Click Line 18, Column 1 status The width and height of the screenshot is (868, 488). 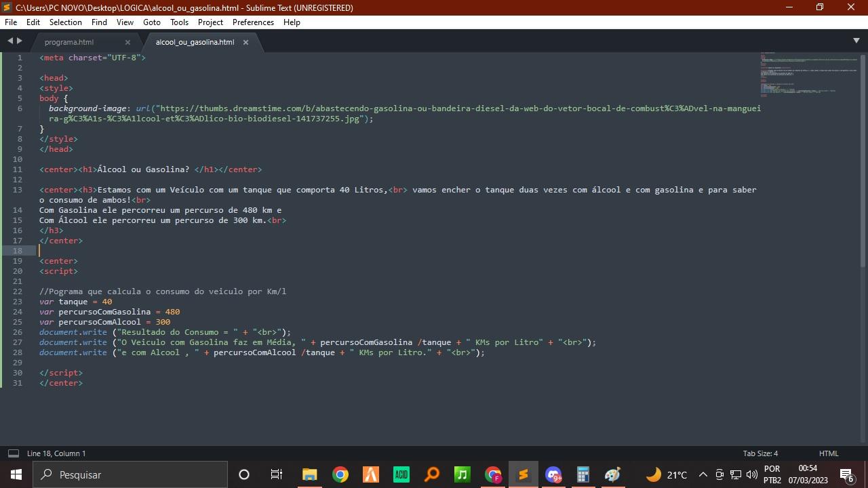coord(56,453)
